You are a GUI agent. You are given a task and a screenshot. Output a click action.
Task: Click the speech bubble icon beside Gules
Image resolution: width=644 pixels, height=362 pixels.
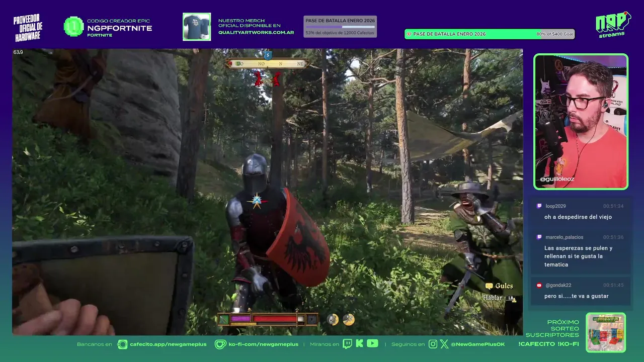click(489, 286)
